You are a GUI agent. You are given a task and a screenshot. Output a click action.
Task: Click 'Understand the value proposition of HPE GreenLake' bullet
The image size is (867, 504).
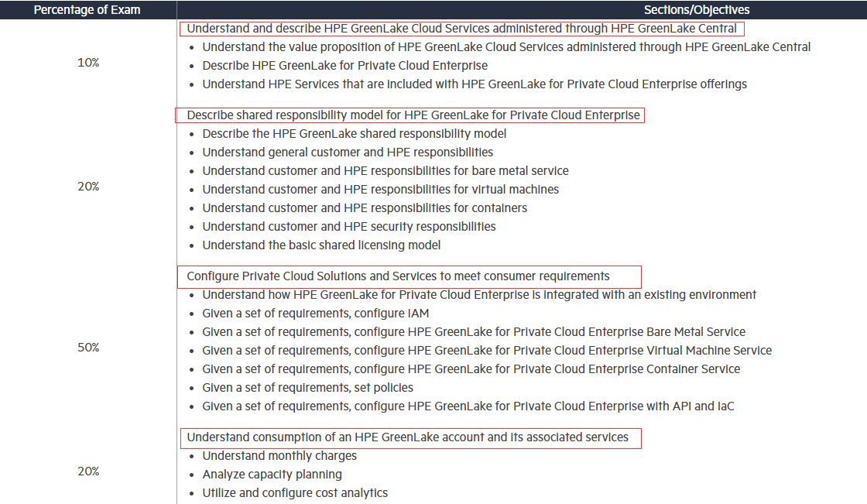click(506, 47)
